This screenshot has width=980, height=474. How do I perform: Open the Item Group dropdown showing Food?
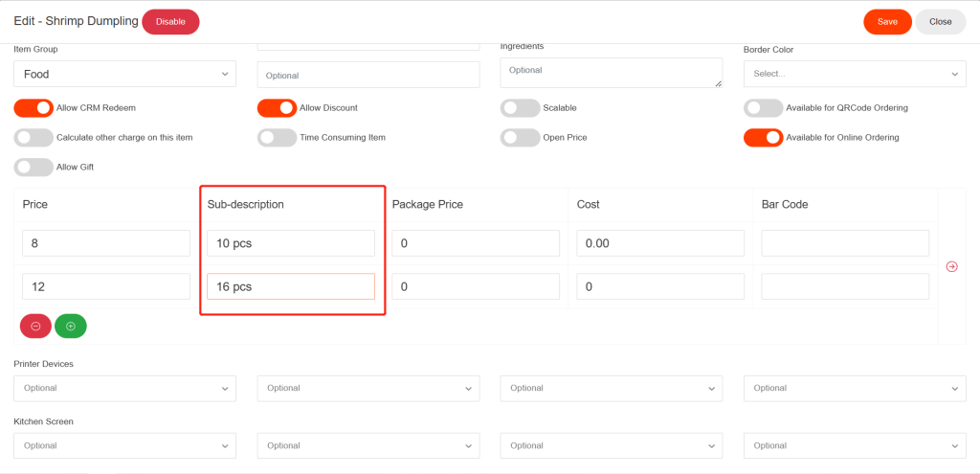pos(124,74)
